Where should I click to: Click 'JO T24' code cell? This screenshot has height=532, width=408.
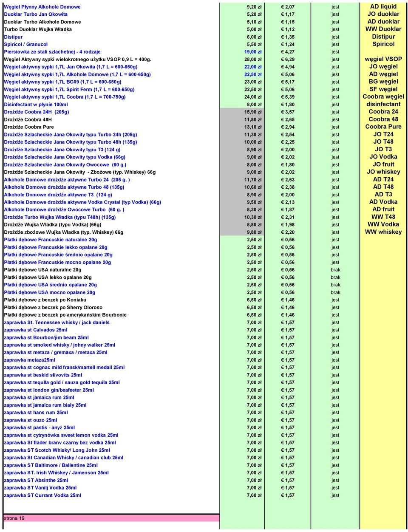click(x=383, y=134)
